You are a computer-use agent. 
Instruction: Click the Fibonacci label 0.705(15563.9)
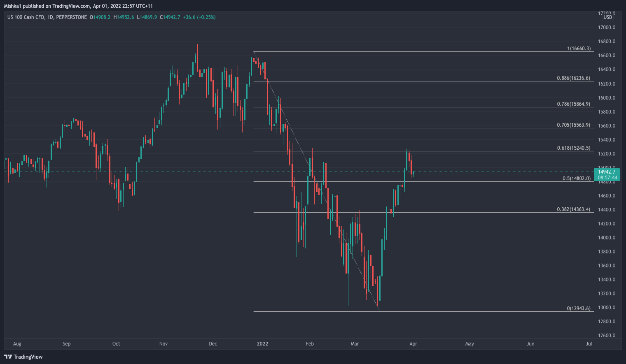click(574, 125)
